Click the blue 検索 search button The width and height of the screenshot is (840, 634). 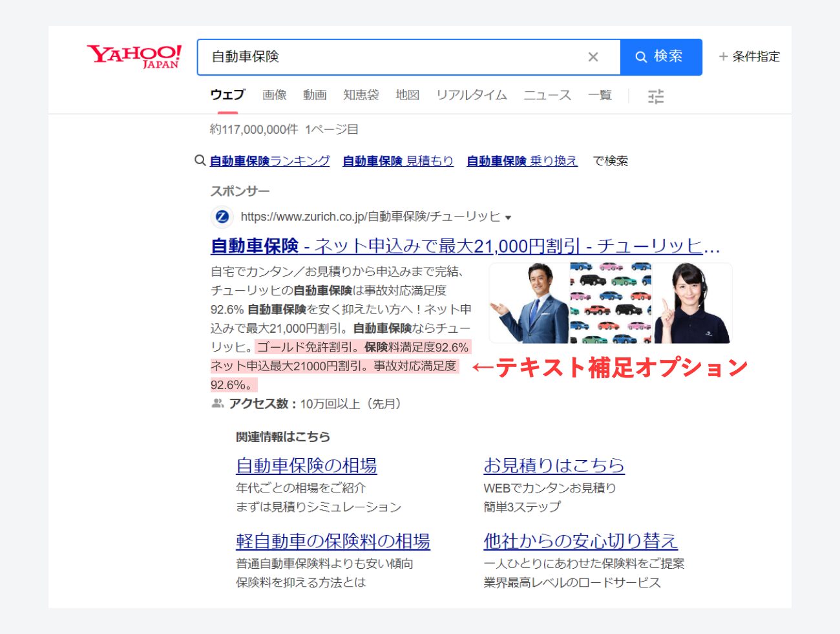[x=661, y=57]
